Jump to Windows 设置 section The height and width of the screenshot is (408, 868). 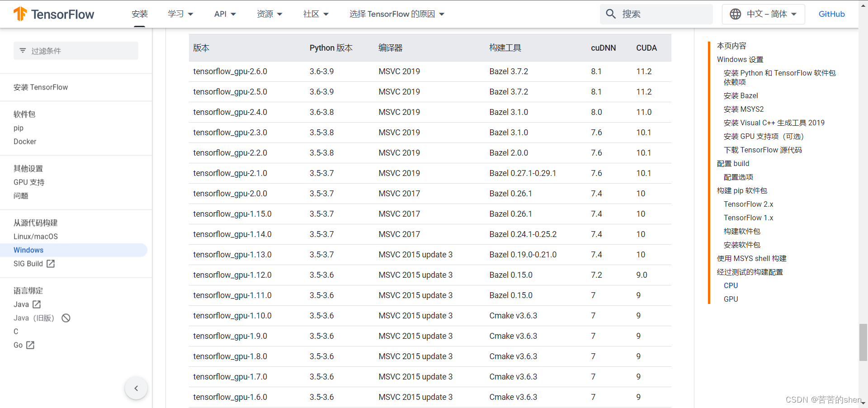pyautogui.click(x=740, y=59)
